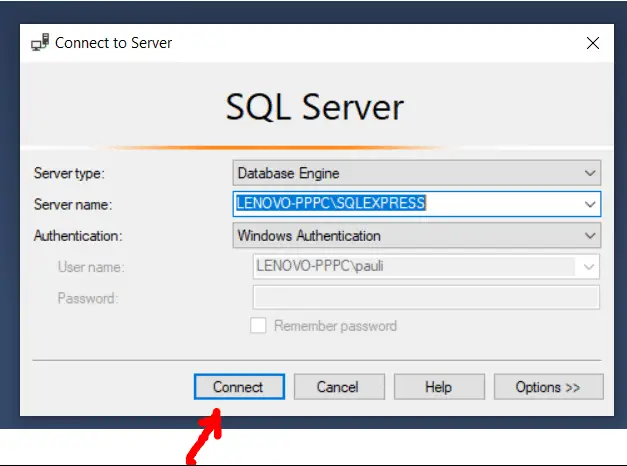Close the Connect to Server dialog
Image resolution: width=627 pixels, height=466 pixels.
coord(593,43)
